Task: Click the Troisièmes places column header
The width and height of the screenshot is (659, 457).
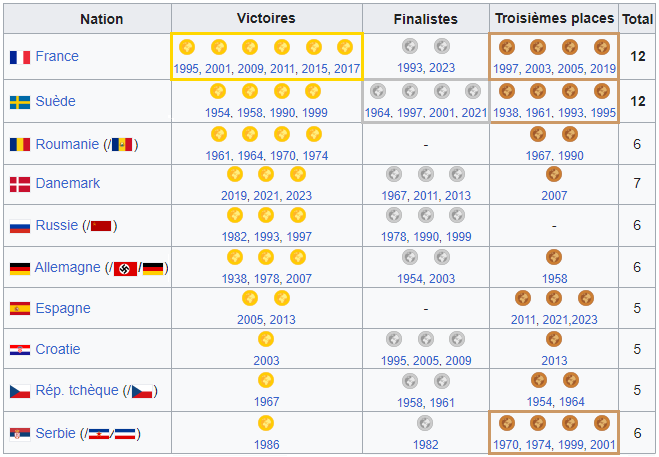Action: click(x=554, y=18)
